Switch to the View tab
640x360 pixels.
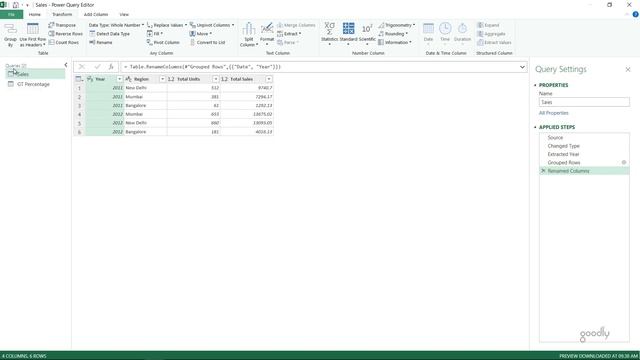[x=124, y=15]
